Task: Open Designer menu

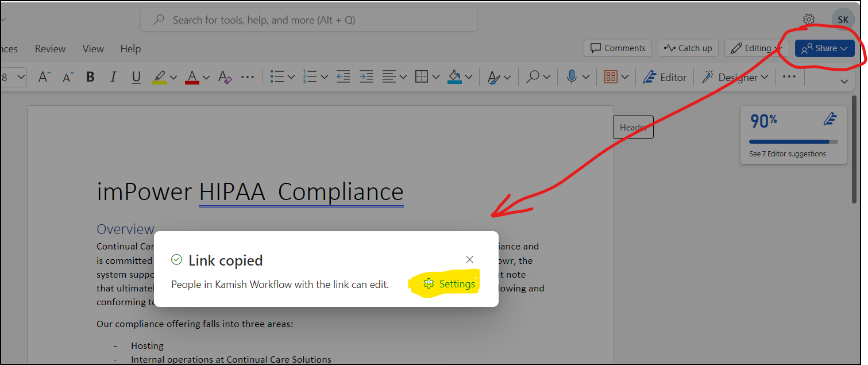Action: [x=735, y=77]
